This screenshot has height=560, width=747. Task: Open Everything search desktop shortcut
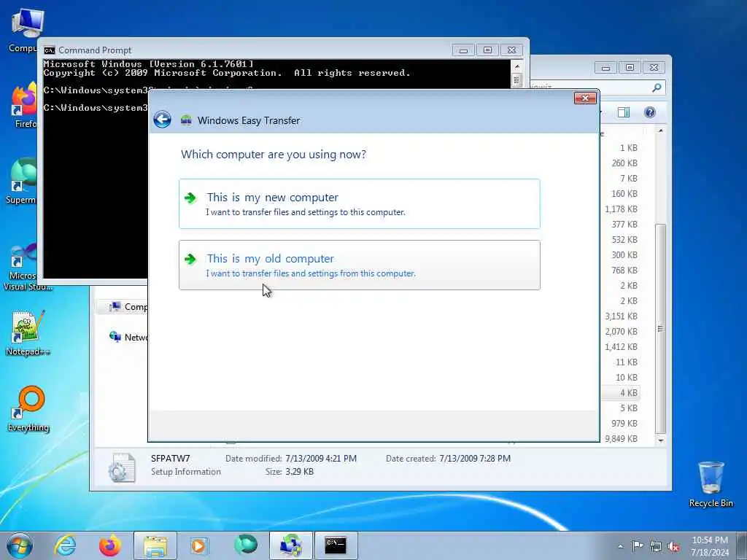click(28, 408)
